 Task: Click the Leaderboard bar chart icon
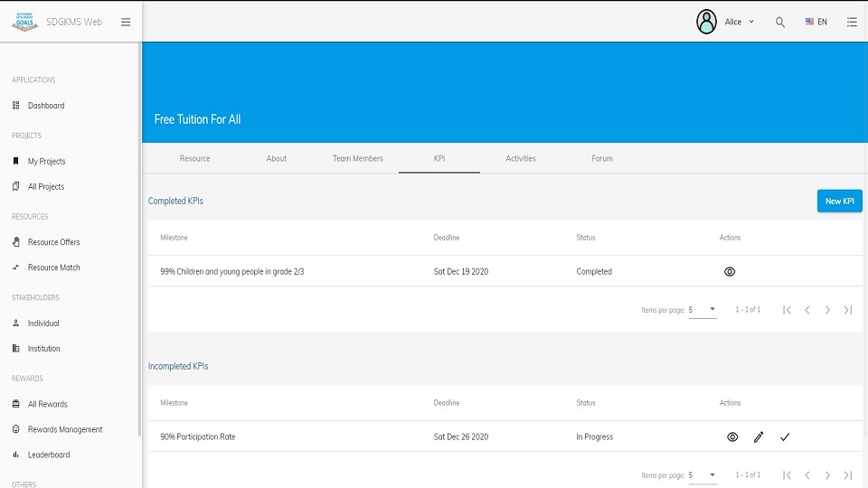(x=16, y=455)
